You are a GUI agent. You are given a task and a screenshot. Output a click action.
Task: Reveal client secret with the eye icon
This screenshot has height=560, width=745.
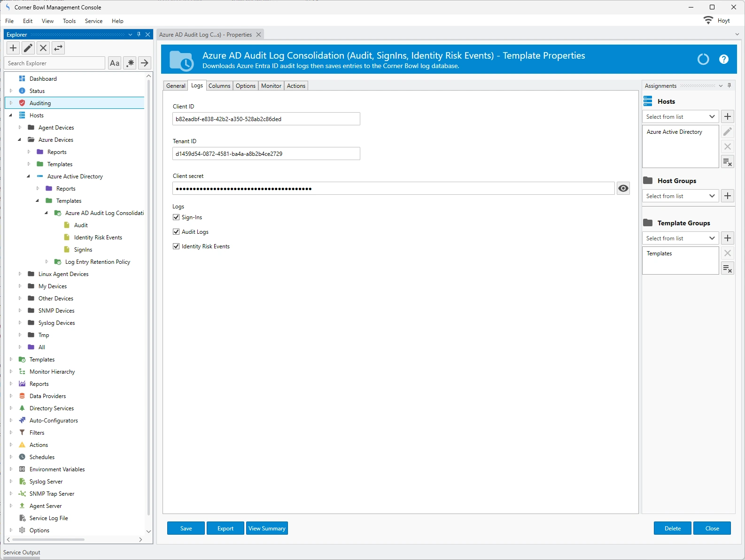[x=623, y=188]
